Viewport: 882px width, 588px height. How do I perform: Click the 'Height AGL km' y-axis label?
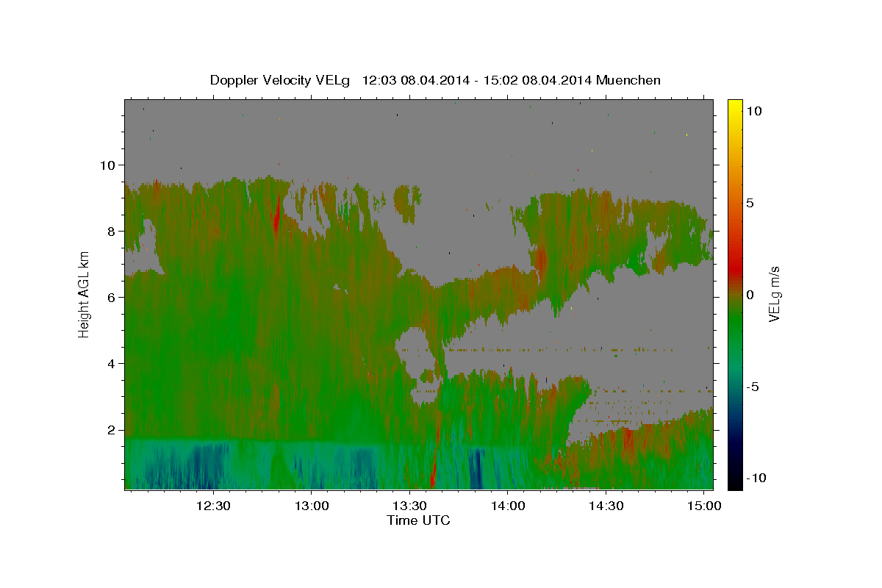pos(84,294)
